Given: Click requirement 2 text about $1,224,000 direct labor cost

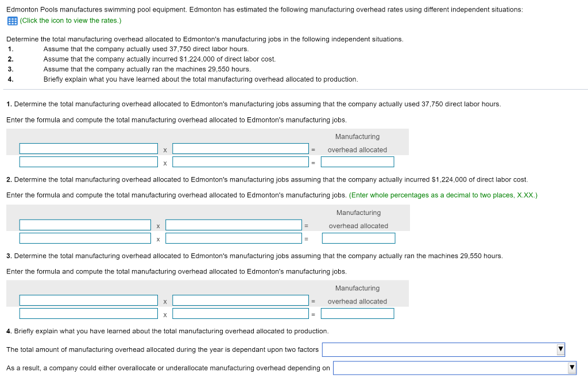Looking at the screenshot, I should click(x=160, y=59).
